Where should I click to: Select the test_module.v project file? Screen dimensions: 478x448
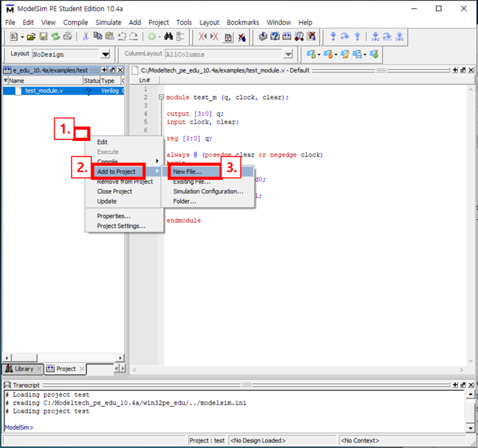pos(63,91)
